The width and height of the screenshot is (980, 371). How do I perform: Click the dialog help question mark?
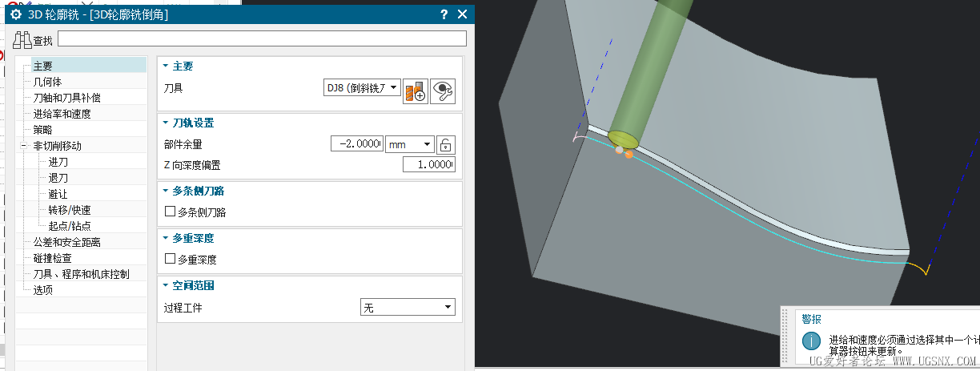444,14
